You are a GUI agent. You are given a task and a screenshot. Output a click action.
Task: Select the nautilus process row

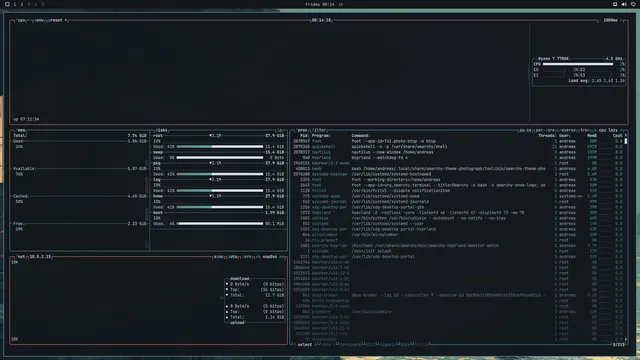point(458,152)
